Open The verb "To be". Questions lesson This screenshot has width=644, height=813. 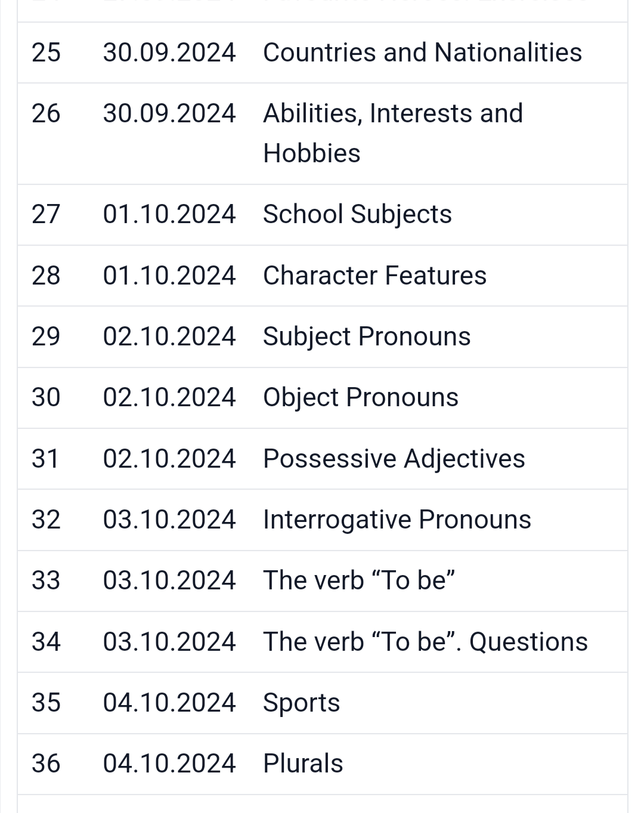(425, 642)
